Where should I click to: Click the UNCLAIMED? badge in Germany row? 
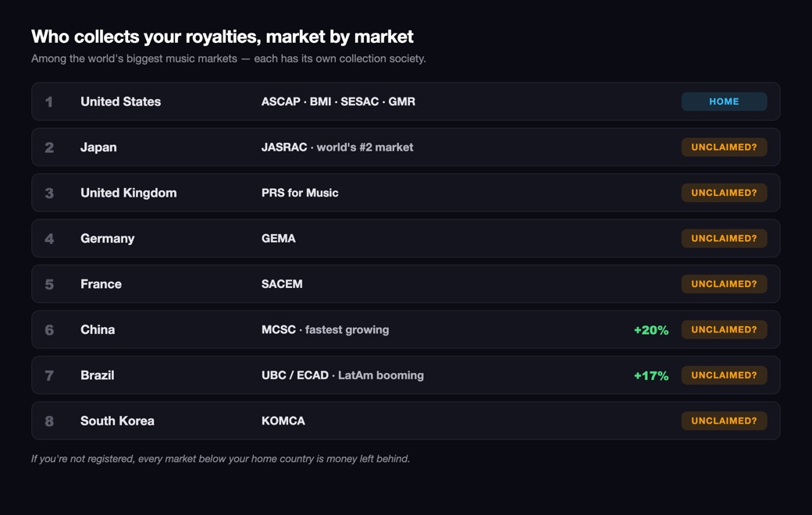click(x=724, y=238)
